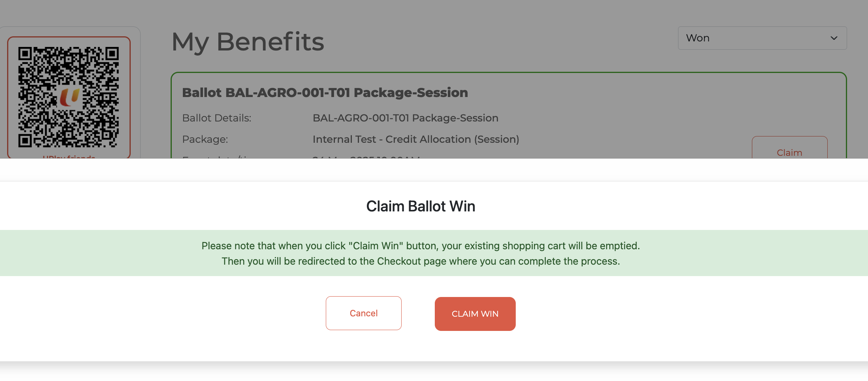868x381 pixels.
Task: Click the QR code top-right corner square
Action: [112, 54]
